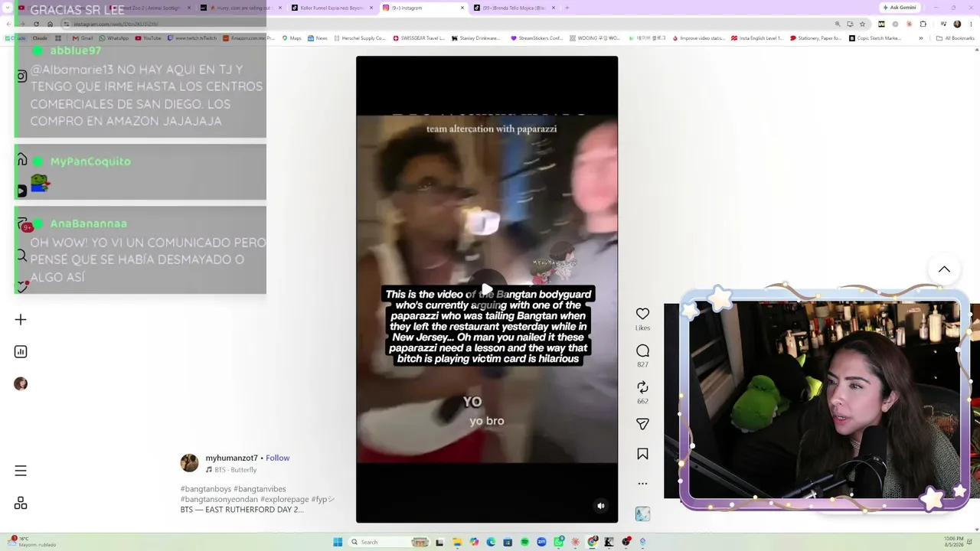This screenshot has width=980, height=551.
Task: Go to Instagram Home in sidebar
Action: pos(21,160)
